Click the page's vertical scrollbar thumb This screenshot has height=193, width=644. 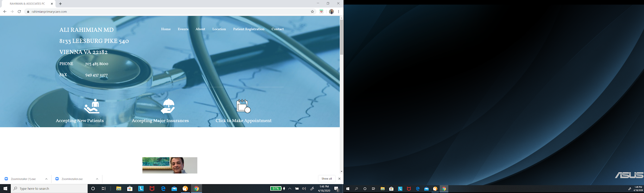pyautogui.click(x=341, y=37)
